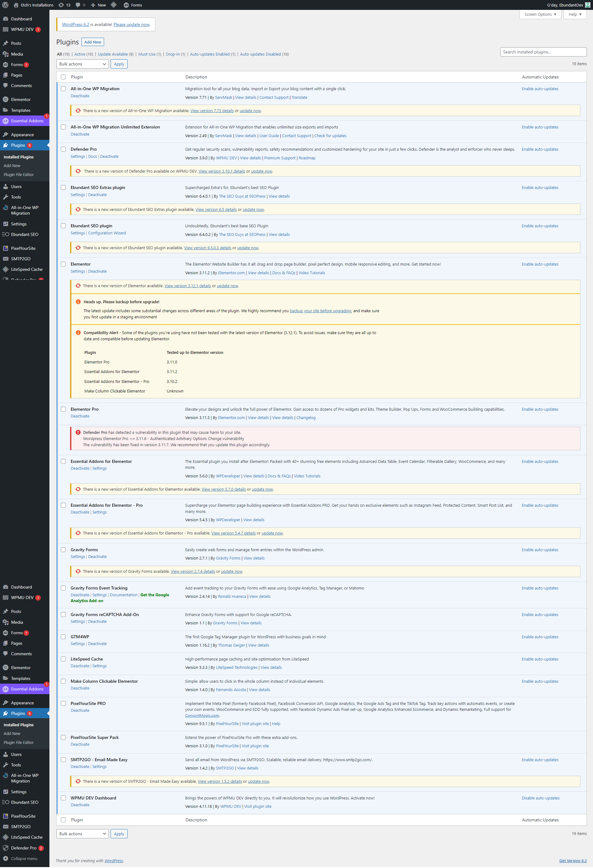Expand the Help tab dropdown
593x868 pixels.
pyautogui.click(x=575, y=15)
